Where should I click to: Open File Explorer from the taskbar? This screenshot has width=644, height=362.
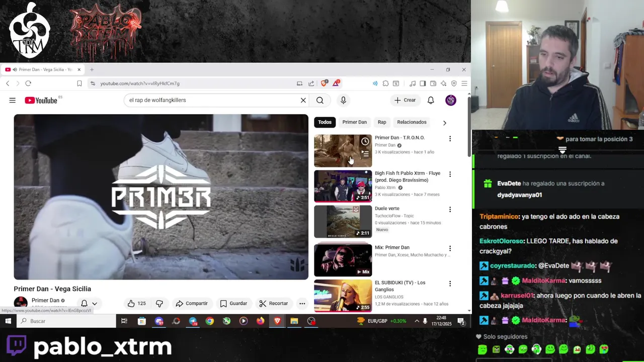tap(294, 321)
